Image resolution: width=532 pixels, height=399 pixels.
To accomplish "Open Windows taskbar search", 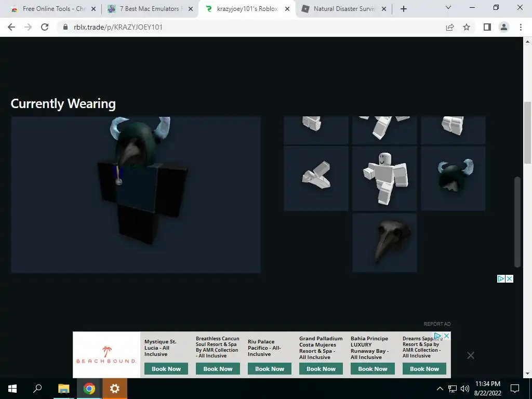I will click(x=37, y=389).
